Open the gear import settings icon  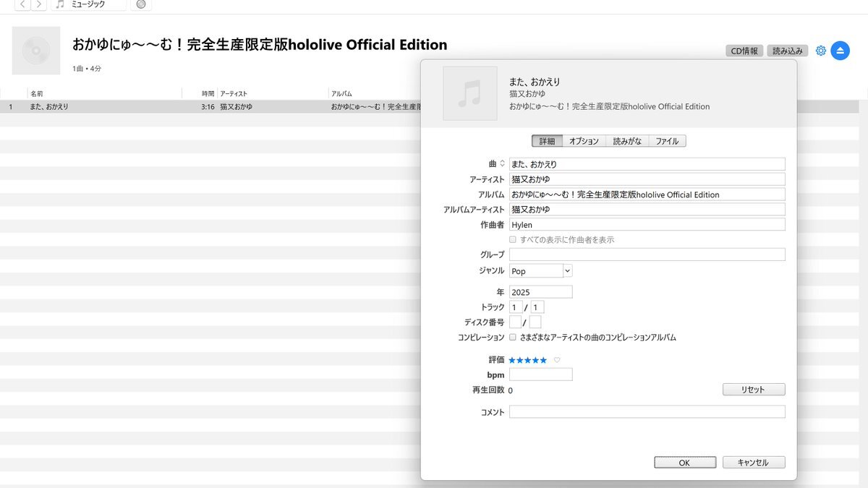pos(820,51)
